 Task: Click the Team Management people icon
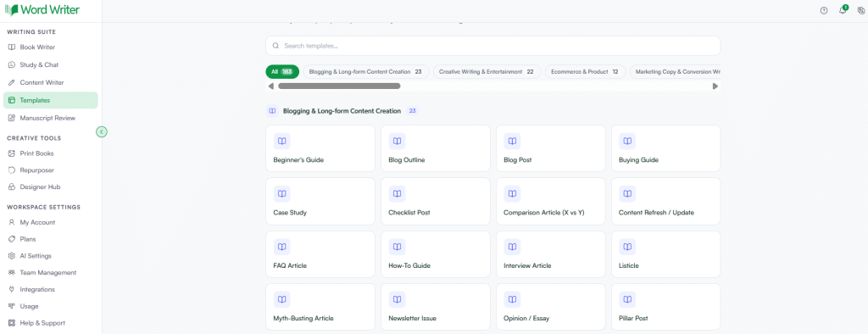click(x=12, y=272)
